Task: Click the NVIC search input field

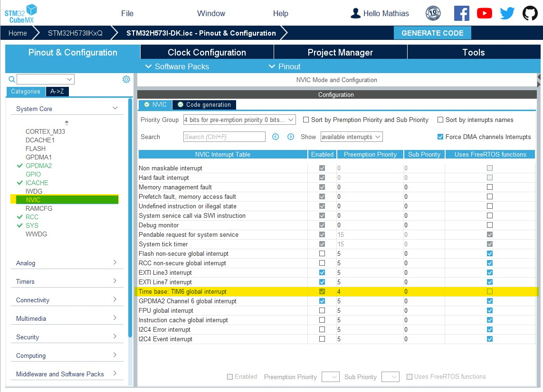Action: pyautogui.click(x=224, y=137)
